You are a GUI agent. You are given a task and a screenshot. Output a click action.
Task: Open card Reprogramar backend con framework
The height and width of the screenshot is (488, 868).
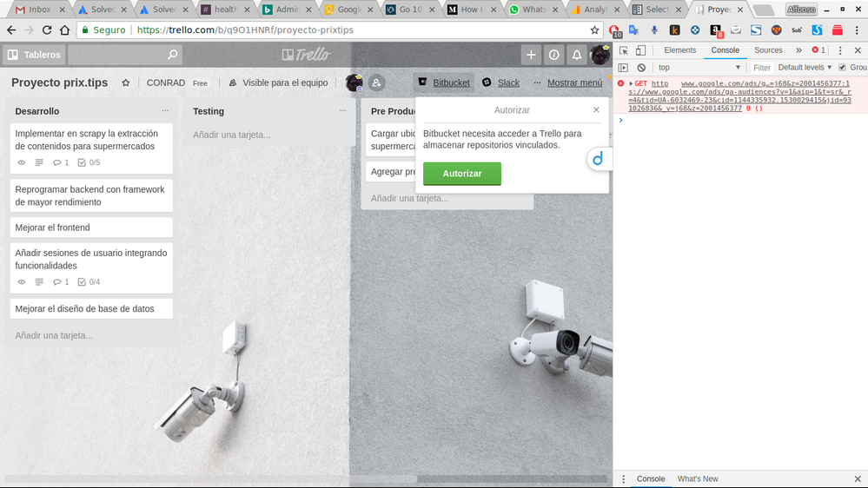click(91, 196)
